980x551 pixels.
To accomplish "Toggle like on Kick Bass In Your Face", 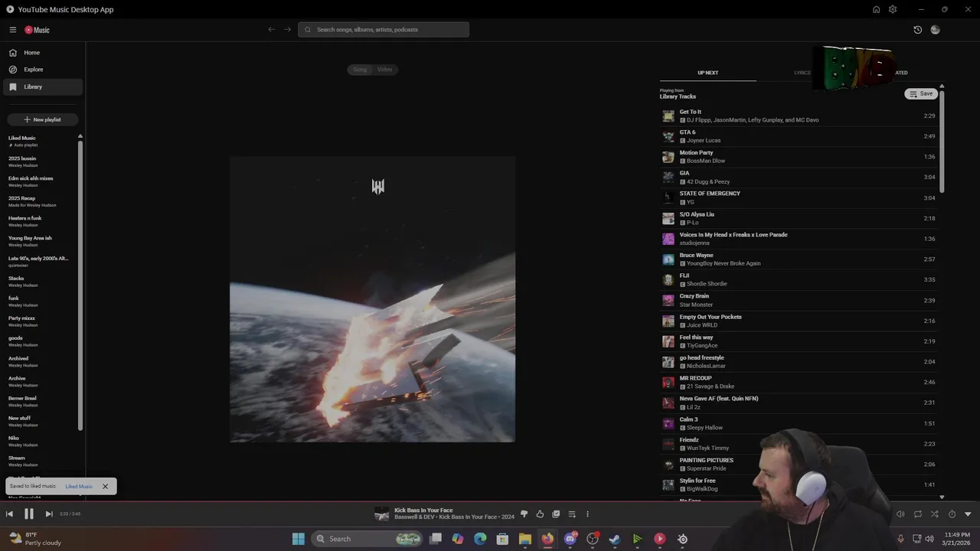I will (540, 514).
